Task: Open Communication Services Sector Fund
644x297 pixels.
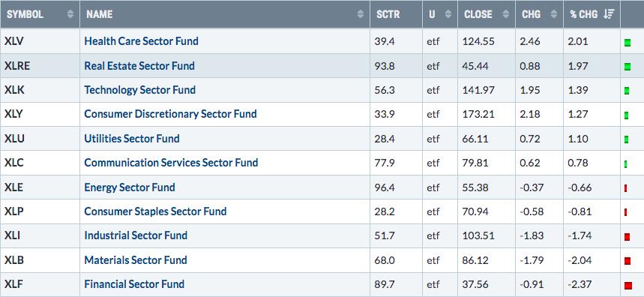Action: [171, 163]
